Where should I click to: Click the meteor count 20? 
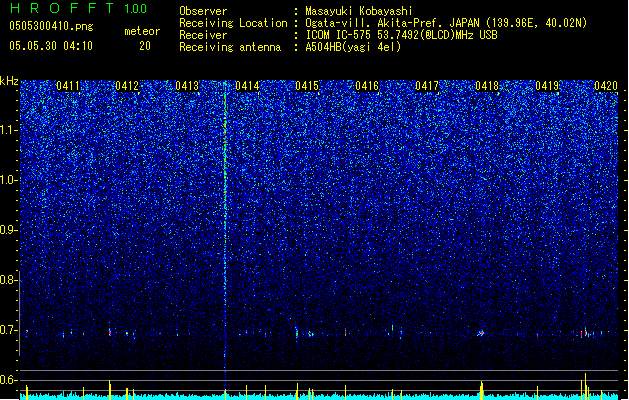point(145,46)
